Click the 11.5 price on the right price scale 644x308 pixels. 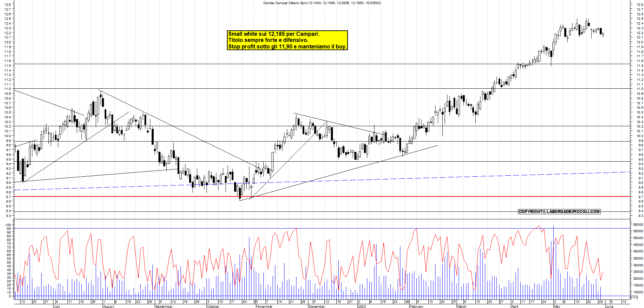tap(640, 66)
